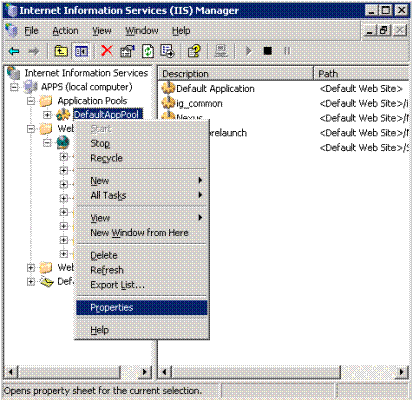Collapse the Web Sites folder node
Screen dimensions: 413x401
click(x=31, y=129)
